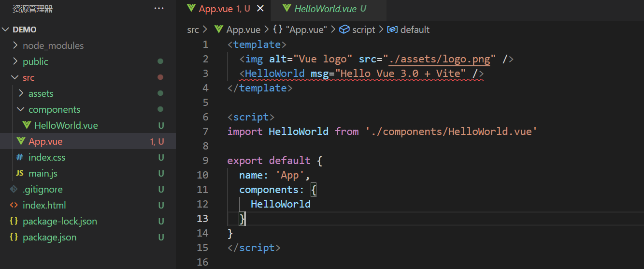Open HelloWorld.vue in the file tree
The height and width of the screenshot is (269, 644).
(x=66, y=125)
